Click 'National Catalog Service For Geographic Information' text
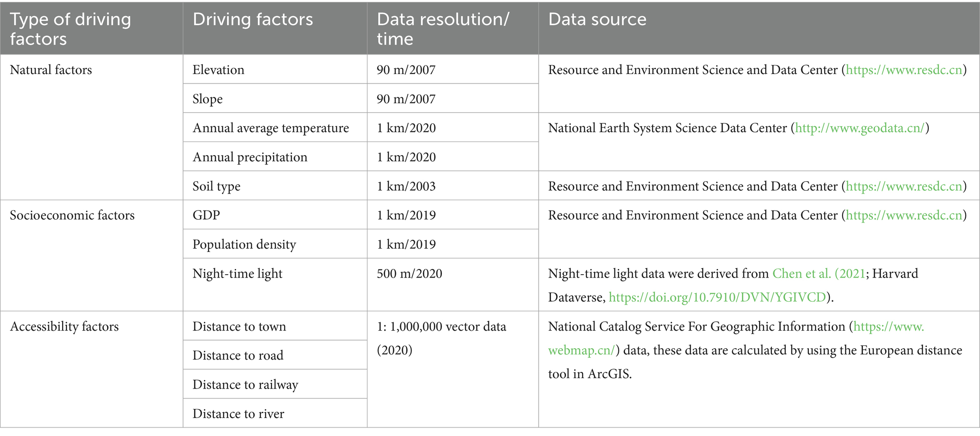This screenshot has height=436, width=980. coord(696,326)
